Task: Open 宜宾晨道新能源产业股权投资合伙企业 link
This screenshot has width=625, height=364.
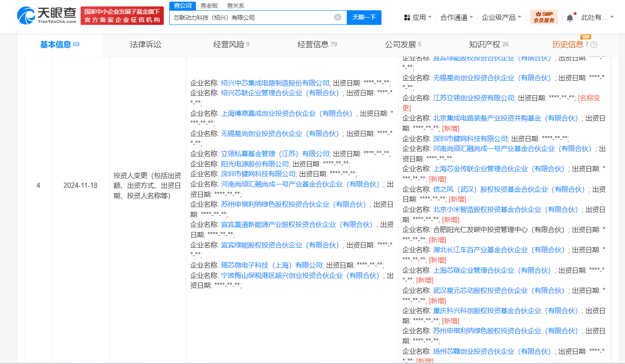Action: (x=299, y=225)
